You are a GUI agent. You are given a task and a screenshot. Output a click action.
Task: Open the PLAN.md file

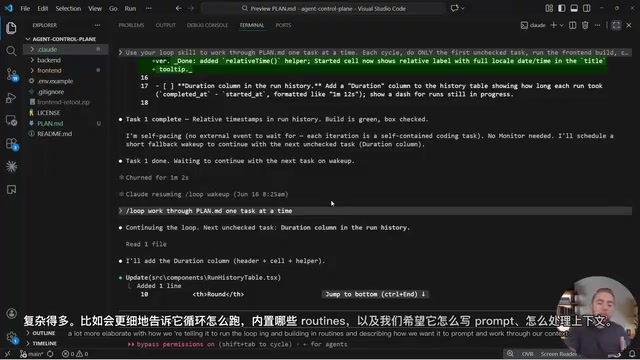50,123
